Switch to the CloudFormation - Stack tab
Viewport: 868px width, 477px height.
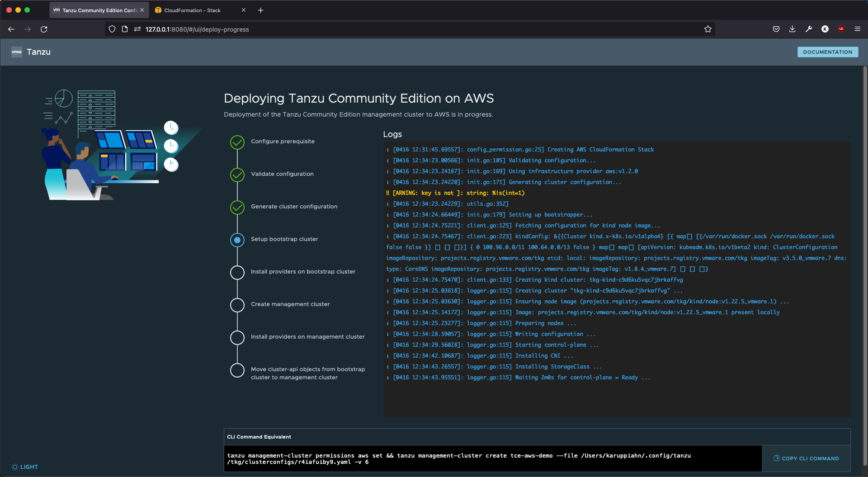point(200,10)
